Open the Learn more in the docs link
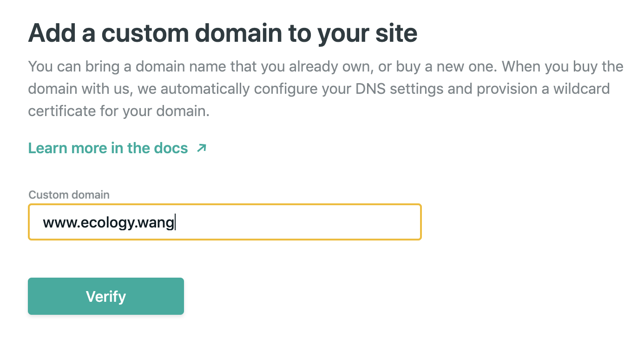The height and width of the screenshot is (364, 644). (117, 148)
